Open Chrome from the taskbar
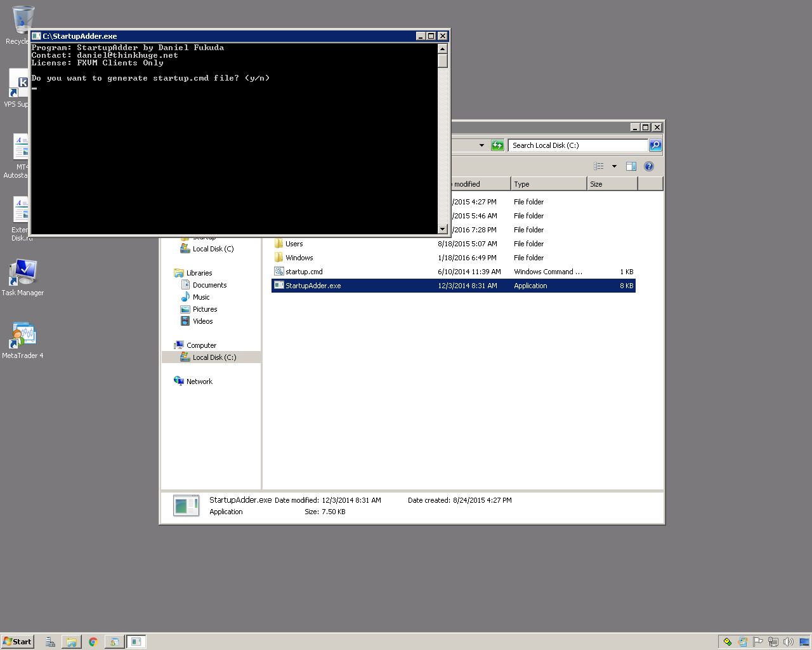 (93, 642)
